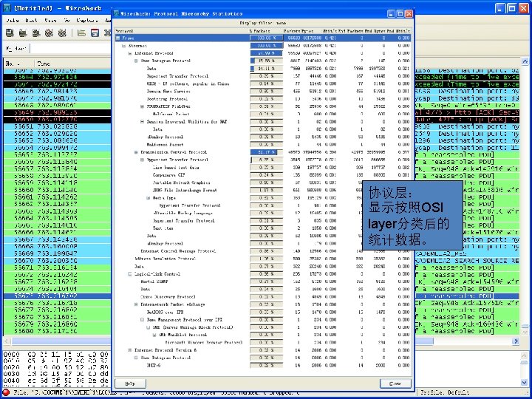Screen dimensions: 532x399
Task: Open the Edit menu in Wireshark
Action: (32, 21)
